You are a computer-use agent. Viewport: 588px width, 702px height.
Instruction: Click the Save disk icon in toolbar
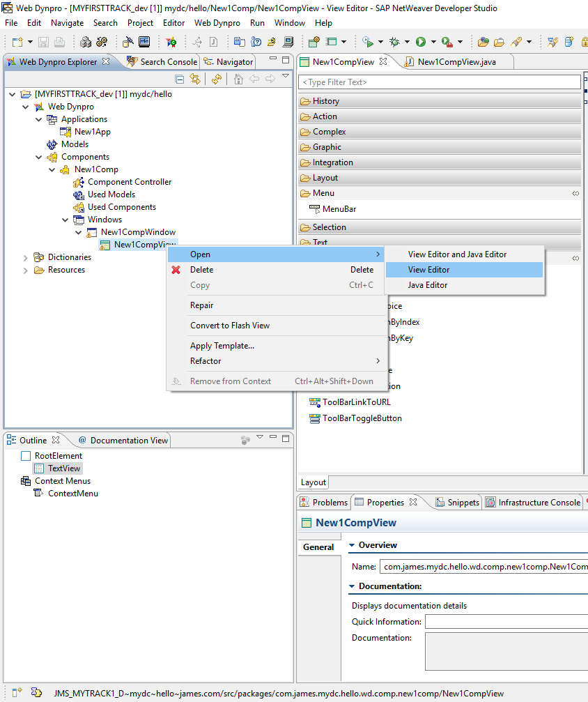coord(43,42)
